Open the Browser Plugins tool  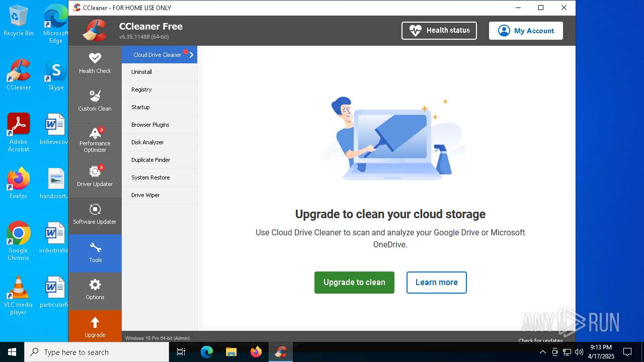point(159,125)
